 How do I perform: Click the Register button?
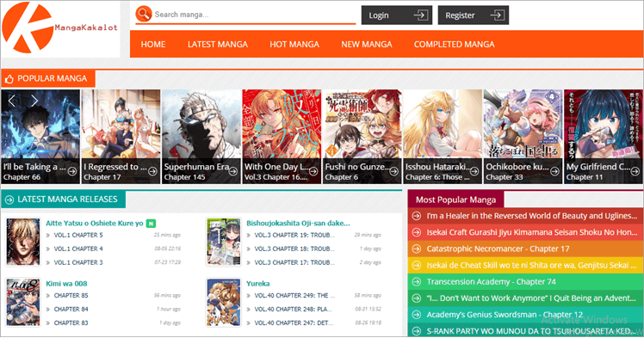(x=474, y=15)
